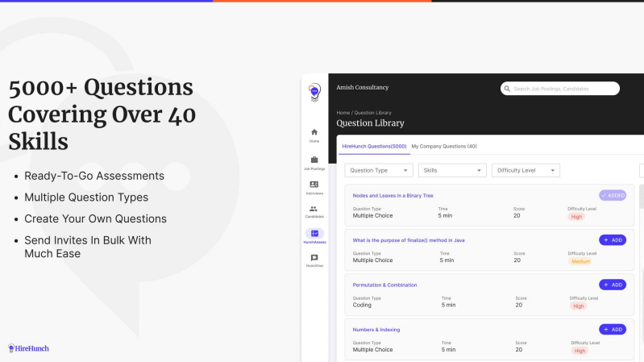Click Multiple Question Types bullet text

coord(86,198)
